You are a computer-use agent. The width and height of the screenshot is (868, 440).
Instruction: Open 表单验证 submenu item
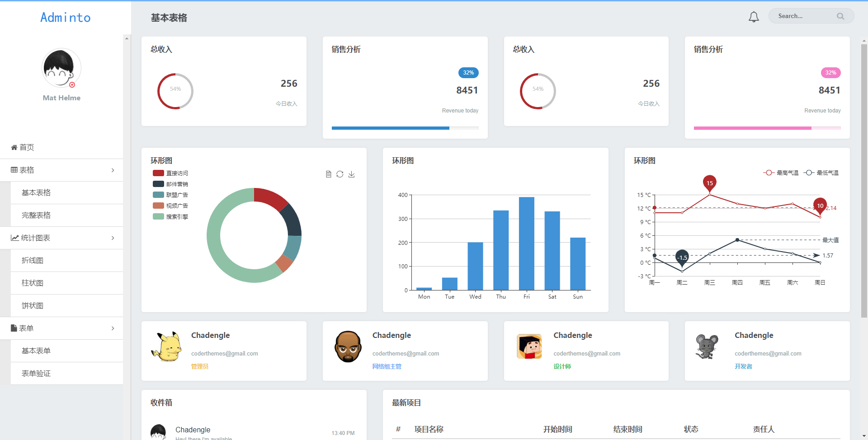(x=67, y=373)
